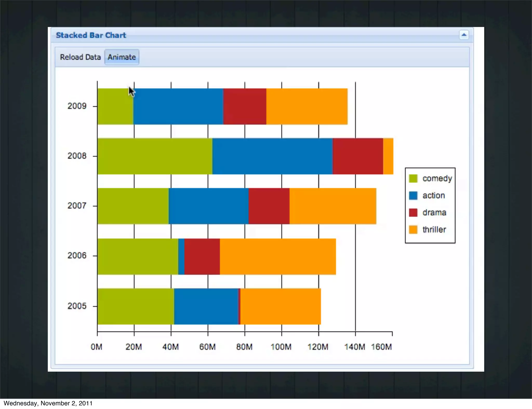
Task: Select the 2009 thriller bar segment
Action: coord(307,106)
